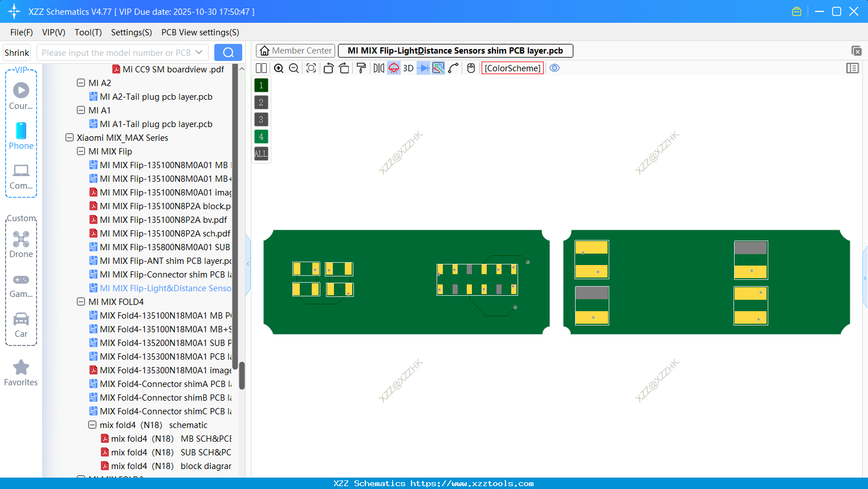868x489 pixels.
Task: Click the Shrink sidebar button
Action: (x=17, y=52)
